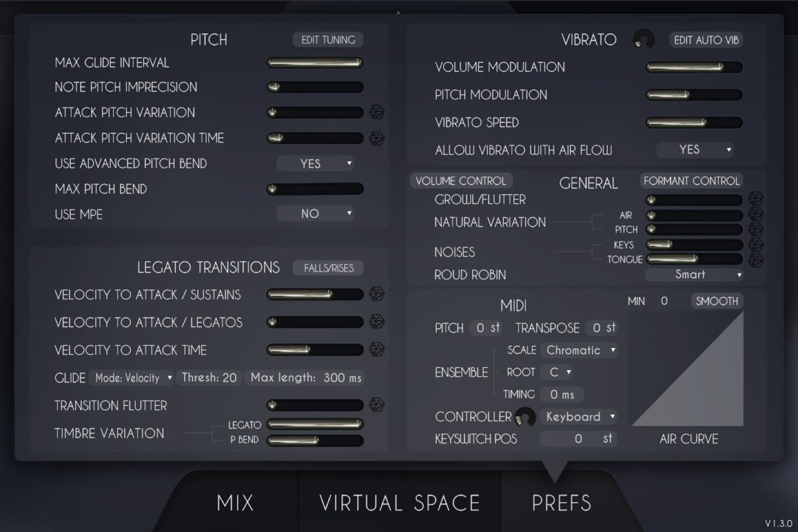Click the Controller knob icon
The image size is (798, 532).
tap(525, 417)
